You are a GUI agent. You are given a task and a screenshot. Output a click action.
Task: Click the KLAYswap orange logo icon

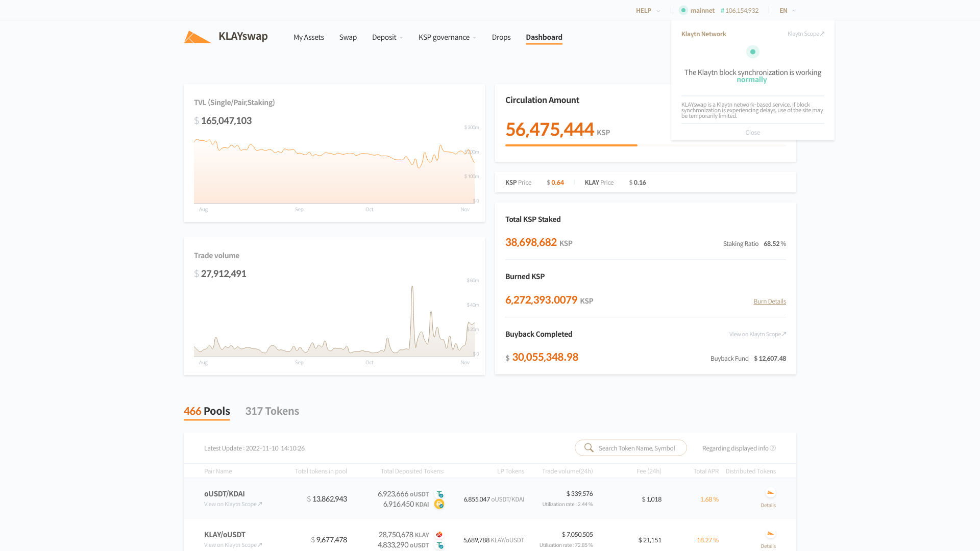tap(198, 37)
